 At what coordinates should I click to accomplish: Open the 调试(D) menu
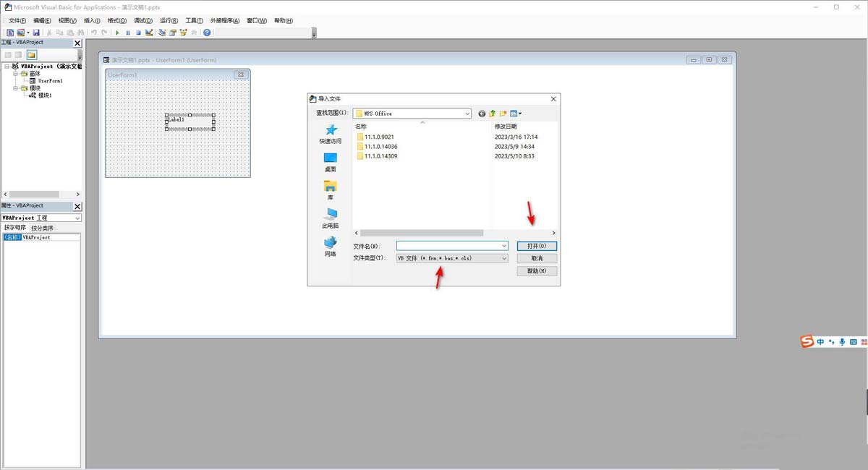coord(143,20)
